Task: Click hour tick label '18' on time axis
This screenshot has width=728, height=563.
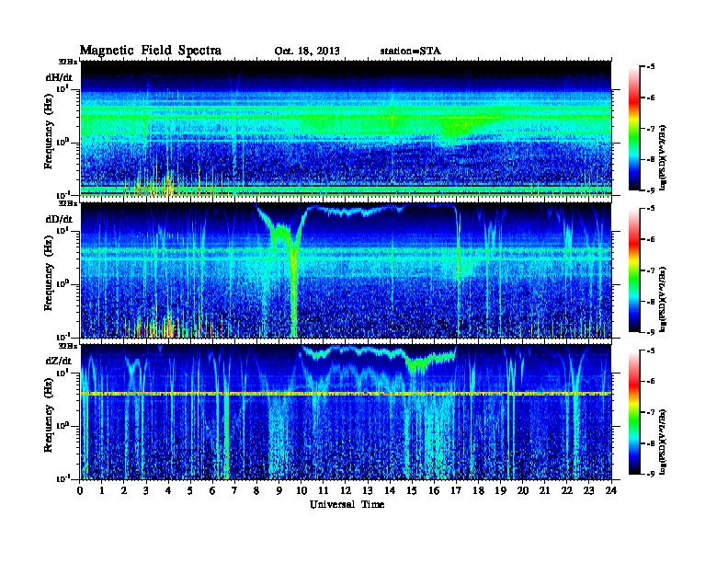Action: (x=478, y=490)
